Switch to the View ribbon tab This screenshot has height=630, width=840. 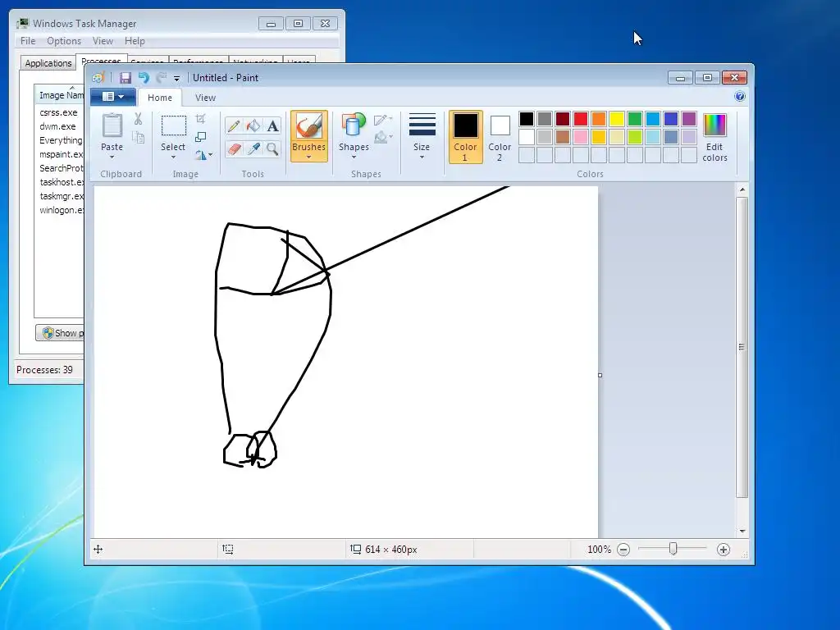point(205,98)
